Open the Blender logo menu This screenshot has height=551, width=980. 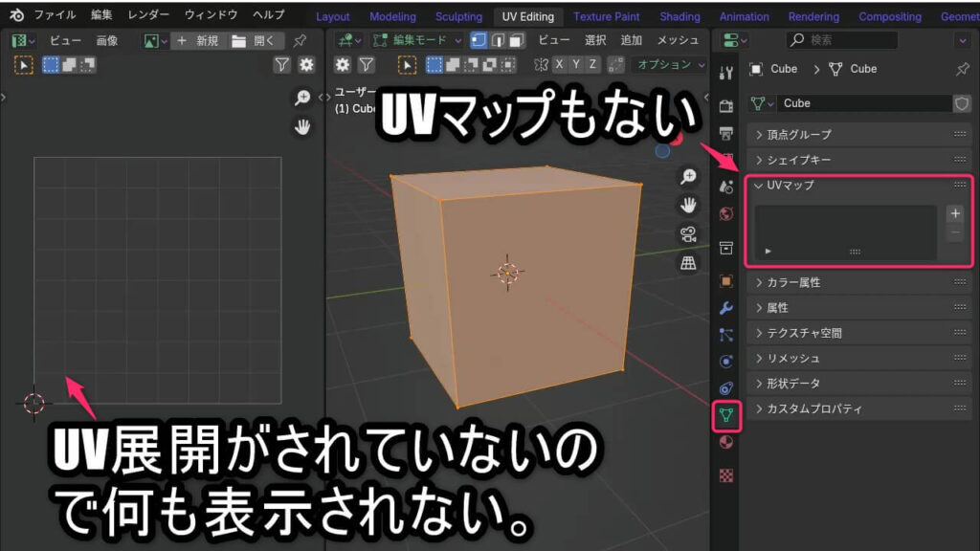tap(17, 15)
